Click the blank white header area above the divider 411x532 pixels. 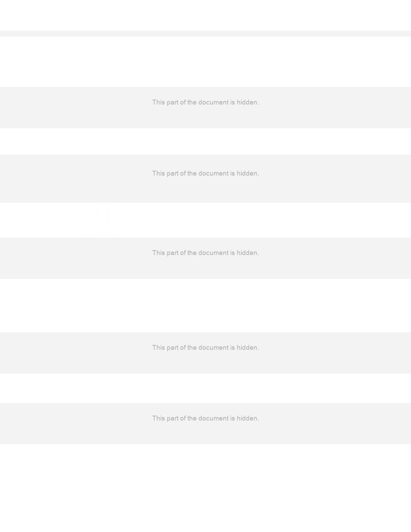point(205,15)
